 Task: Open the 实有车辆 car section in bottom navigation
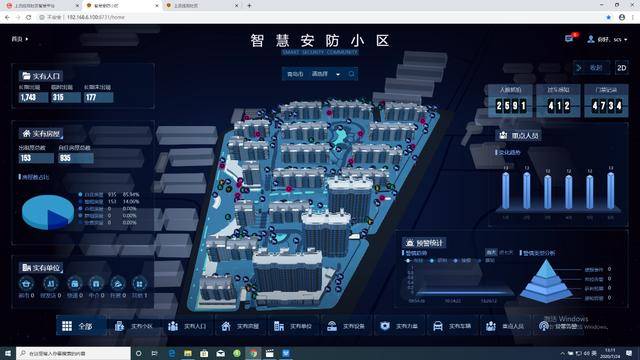point(452,326)
